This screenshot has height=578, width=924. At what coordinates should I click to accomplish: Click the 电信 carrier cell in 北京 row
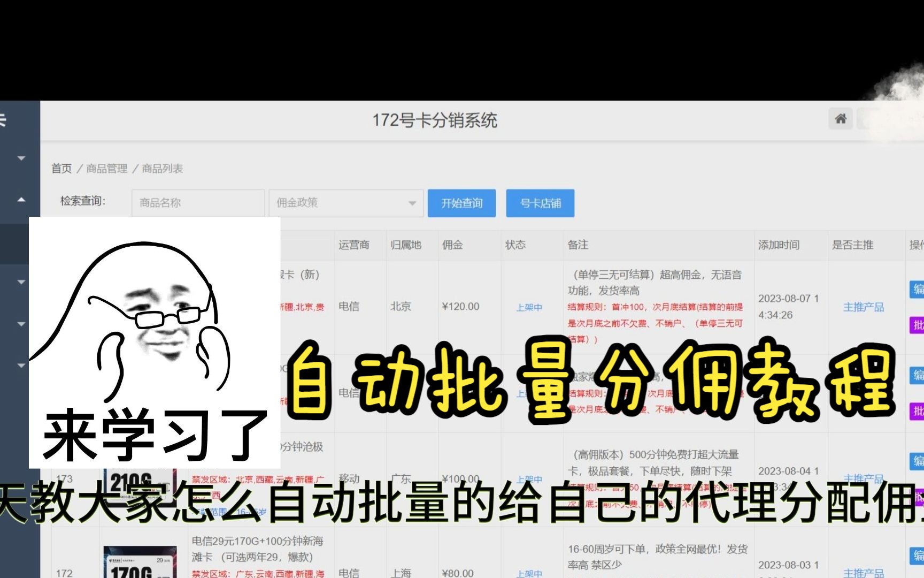pyautogui.click(x=349, y=306)
